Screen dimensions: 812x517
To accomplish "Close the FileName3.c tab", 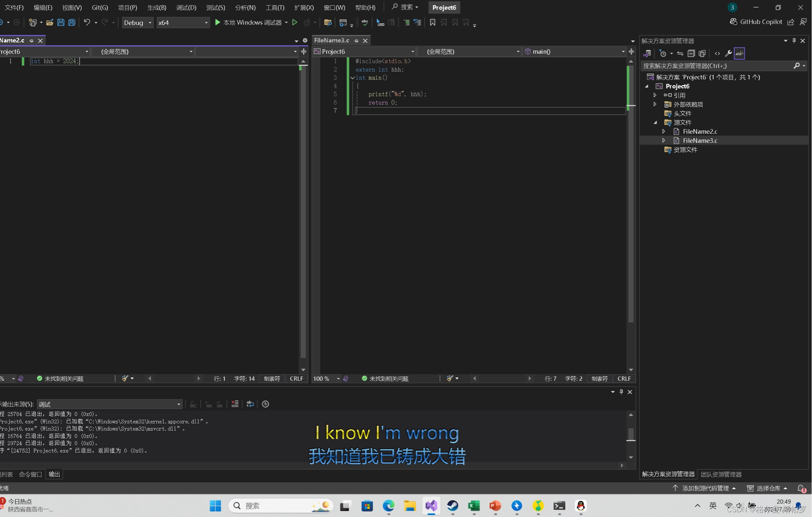I will [365, 41].
